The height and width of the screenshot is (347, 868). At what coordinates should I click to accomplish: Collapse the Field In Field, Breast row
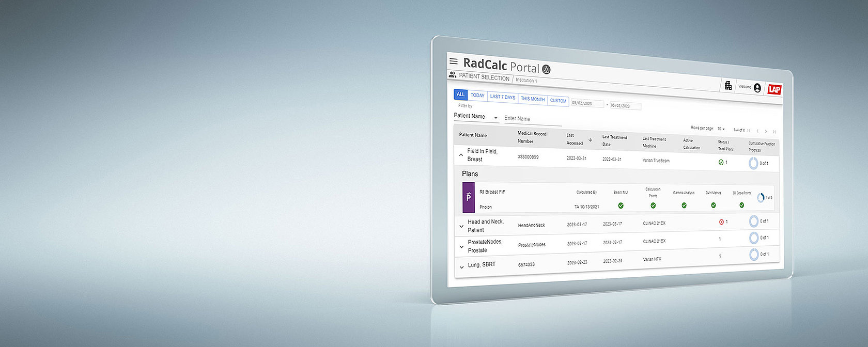[461, 155]
